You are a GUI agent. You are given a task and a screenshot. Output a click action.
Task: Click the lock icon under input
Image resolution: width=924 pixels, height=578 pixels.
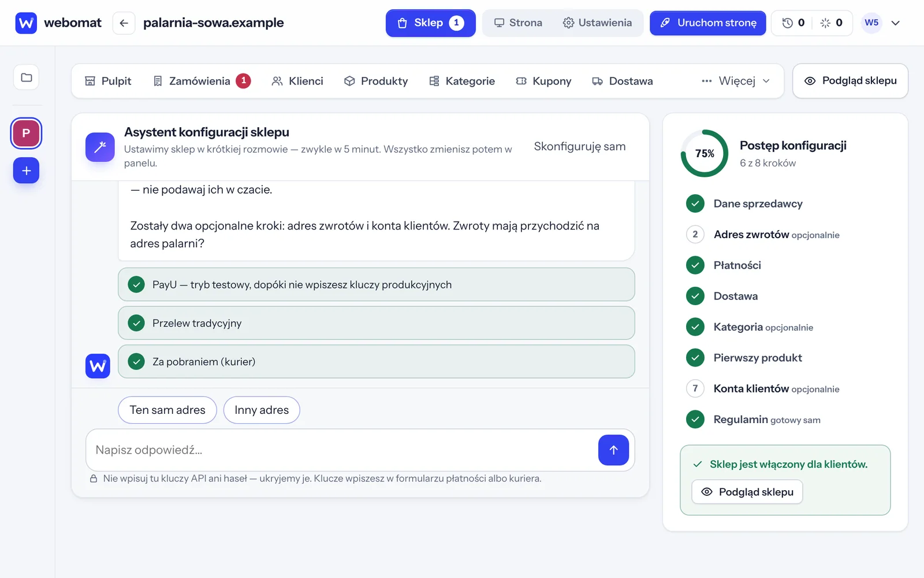94,479
